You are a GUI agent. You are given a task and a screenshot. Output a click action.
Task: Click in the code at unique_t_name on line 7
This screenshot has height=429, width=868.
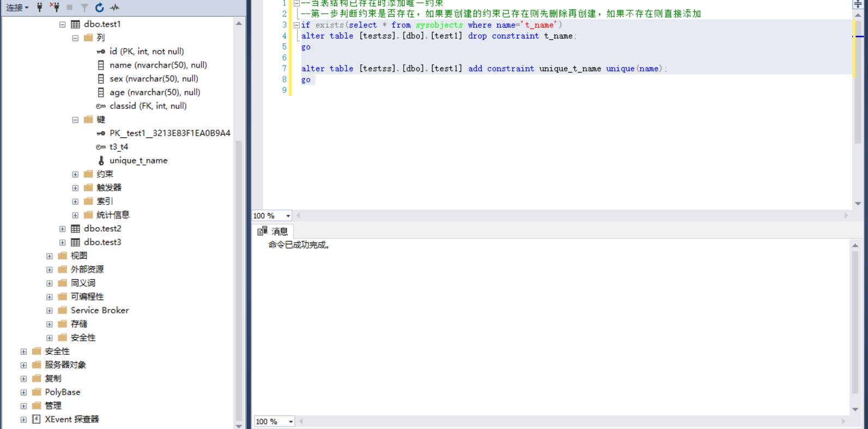(570, 69)
